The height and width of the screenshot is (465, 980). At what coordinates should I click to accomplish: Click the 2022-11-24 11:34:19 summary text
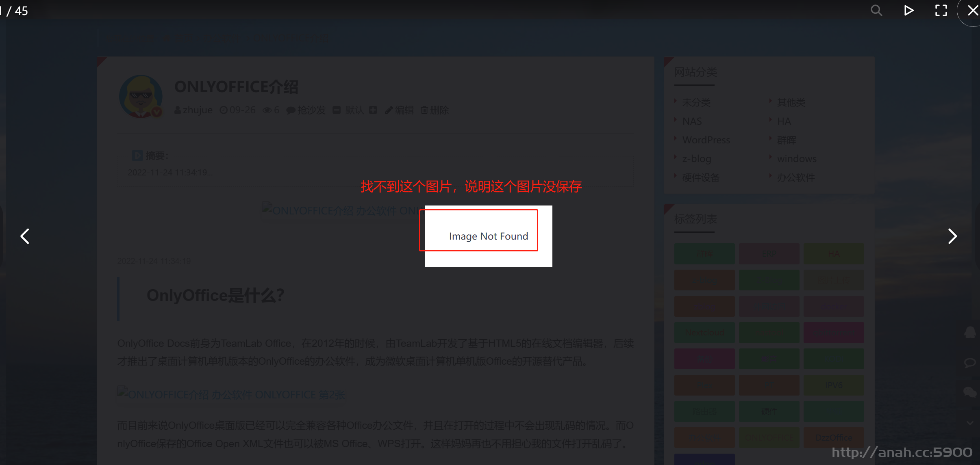170,173
